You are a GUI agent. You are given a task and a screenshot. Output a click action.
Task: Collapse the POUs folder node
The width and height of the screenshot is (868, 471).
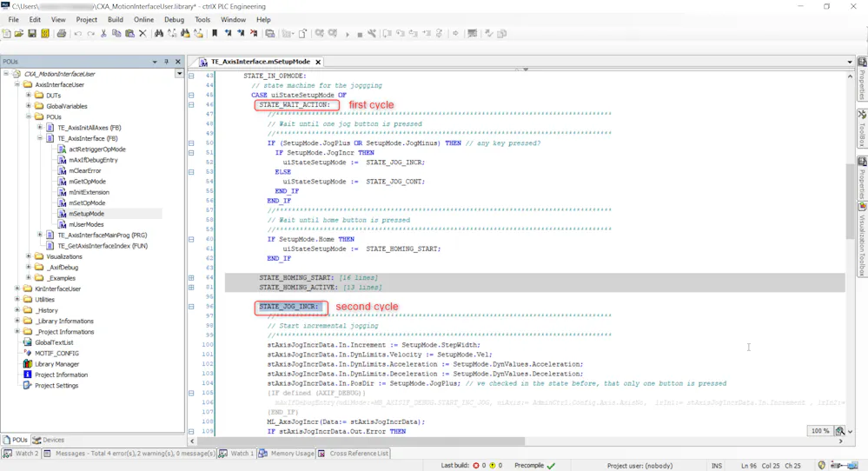coord(29,116)
